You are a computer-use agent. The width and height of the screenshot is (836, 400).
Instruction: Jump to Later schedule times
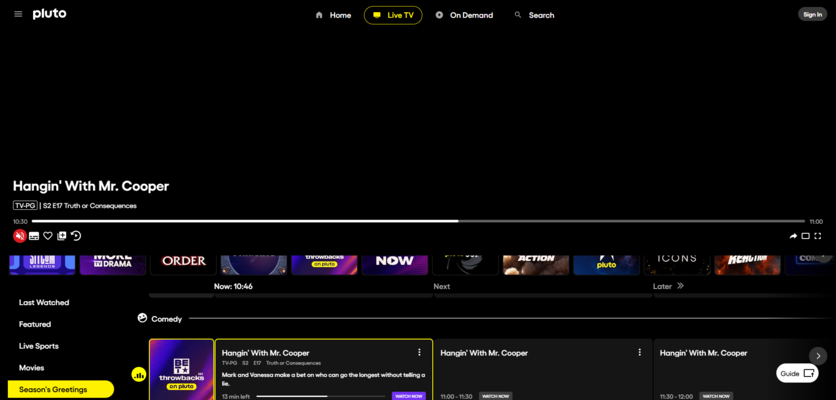[x=668, y=286]
